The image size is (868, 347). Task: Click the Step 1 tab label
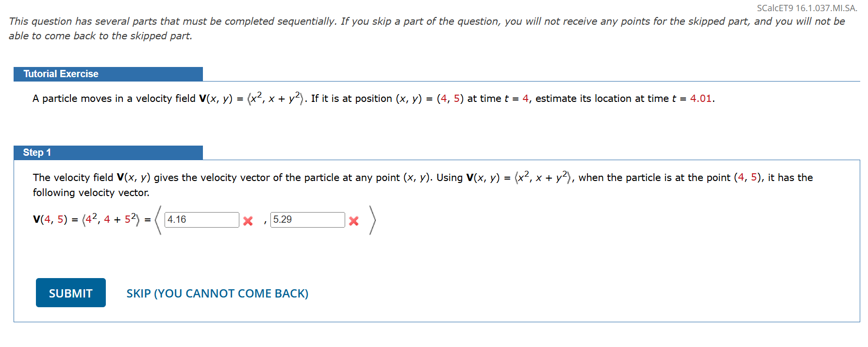37,152
